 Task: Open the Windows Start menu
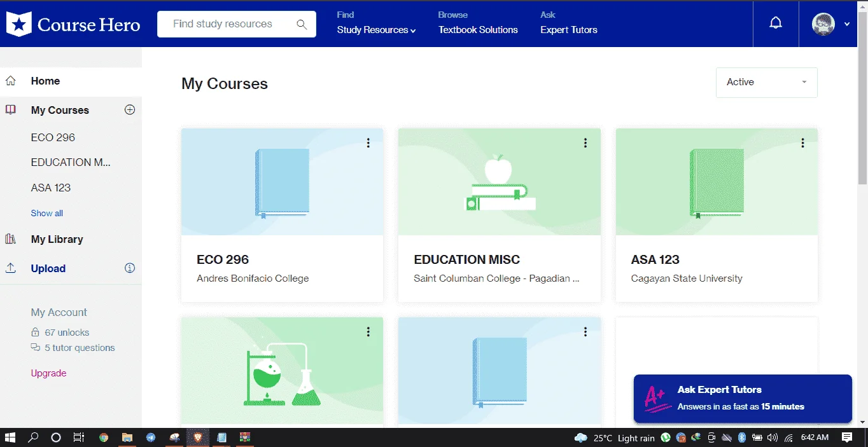point(10,437)
